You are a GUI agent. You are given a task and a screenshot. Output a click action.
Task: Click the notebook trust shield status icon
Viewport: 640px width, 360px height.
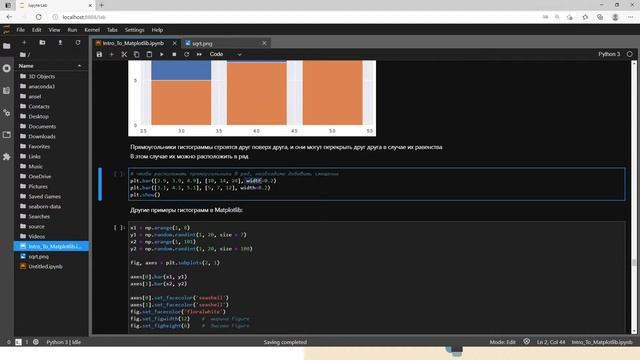(527, 342)
